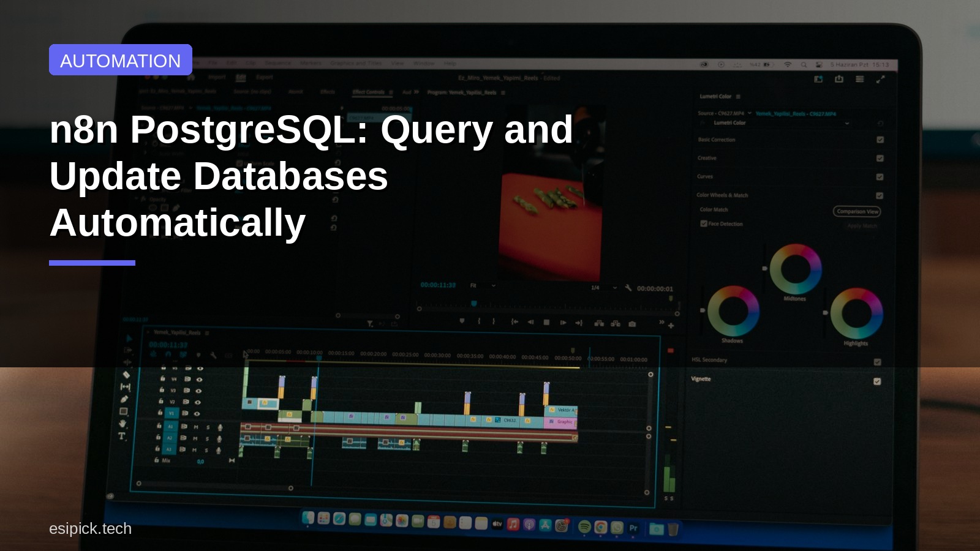
Task: Click the Highlights color wheel
Action: point(856,313)
